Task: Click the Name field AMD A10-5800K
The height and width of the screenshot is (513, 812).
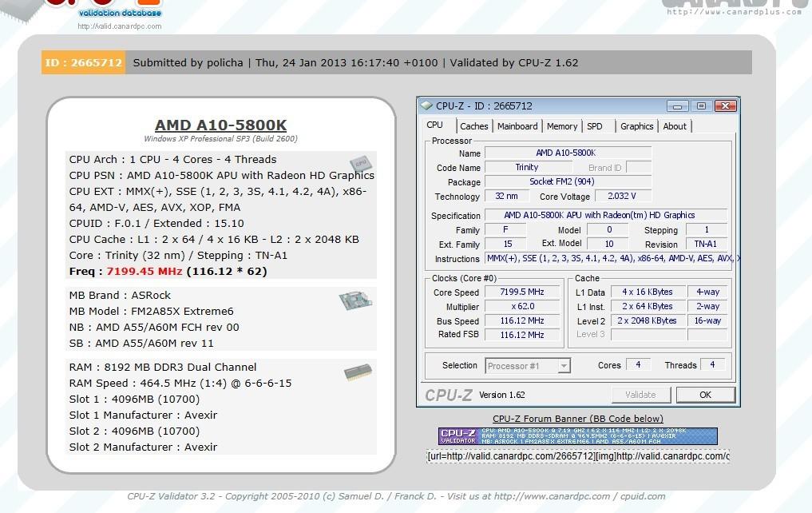Action: tap(568, 153)
